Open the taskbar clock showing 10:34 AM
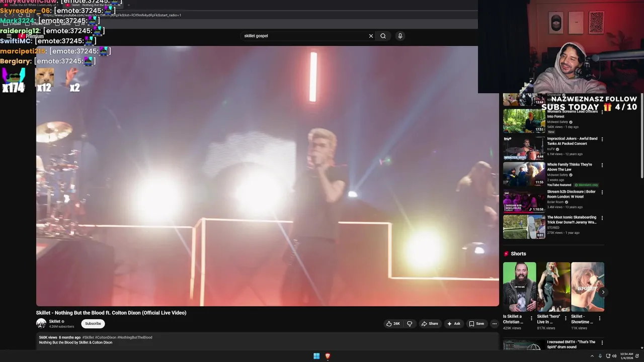The height and width of the screenshot is (362, 644). coord(626,356)
